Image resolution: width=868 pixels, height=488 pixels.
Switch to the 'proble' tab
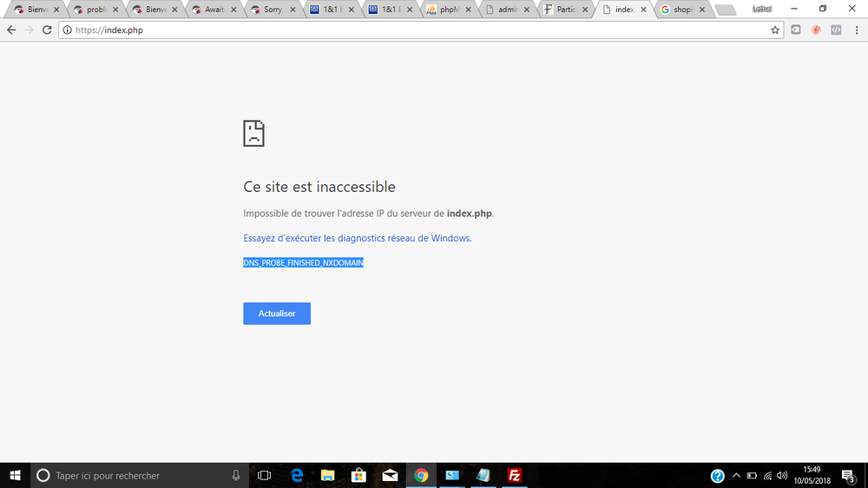[x=96, y=10]
